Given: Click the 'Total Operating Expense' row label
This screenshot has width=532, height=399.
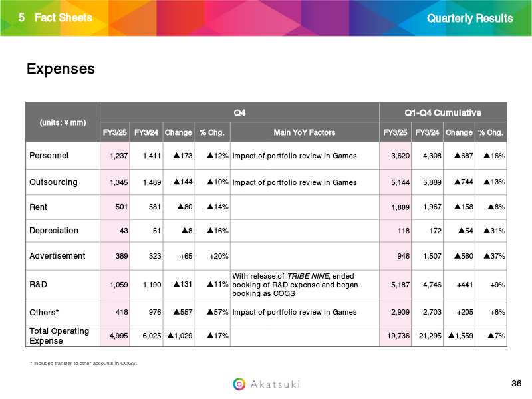Looking at the screenshot, I should (59, 336).
